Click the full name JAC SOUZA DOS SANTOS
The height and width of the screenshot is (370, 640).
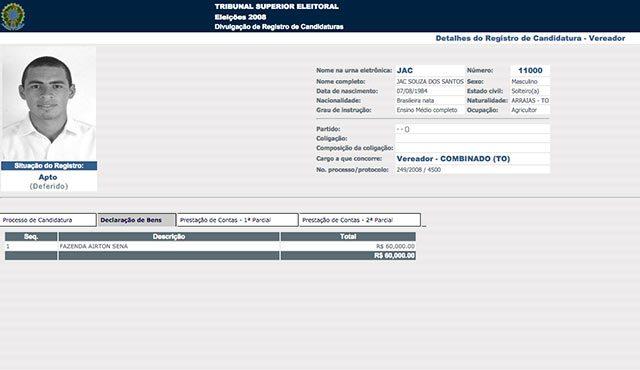[x=430, y=82]
